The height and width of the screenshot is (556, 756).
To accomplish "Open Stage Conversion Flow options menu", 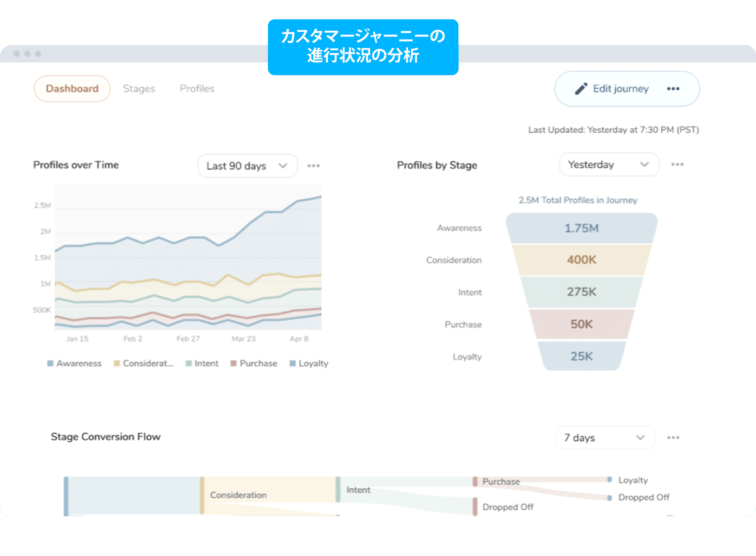I will [673, 438].
